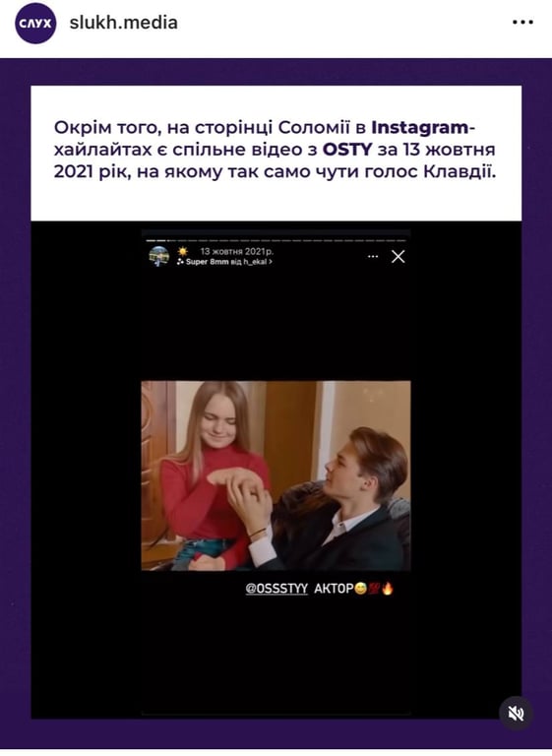Tap the story author's small avatar
This screenshot has height=756, width=552.
[x=158, y=256]
